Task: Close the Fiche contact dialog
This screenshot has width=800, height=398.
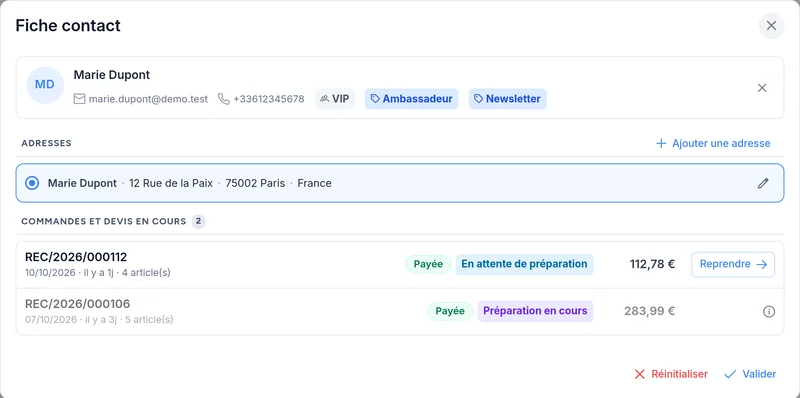Action: (x=771, y=26)
